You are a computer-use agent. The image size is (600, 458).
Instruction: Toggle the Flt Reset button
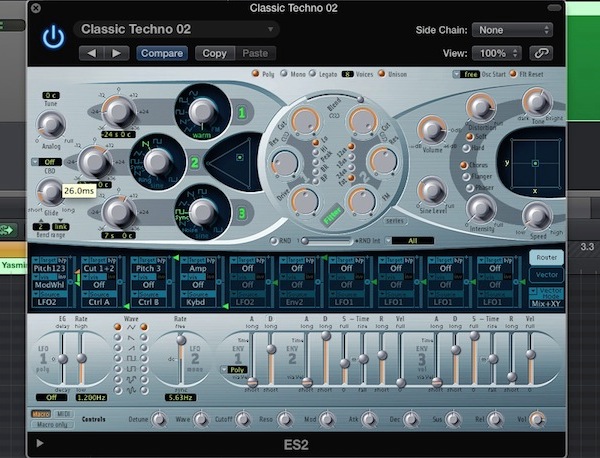coord(513,73)
